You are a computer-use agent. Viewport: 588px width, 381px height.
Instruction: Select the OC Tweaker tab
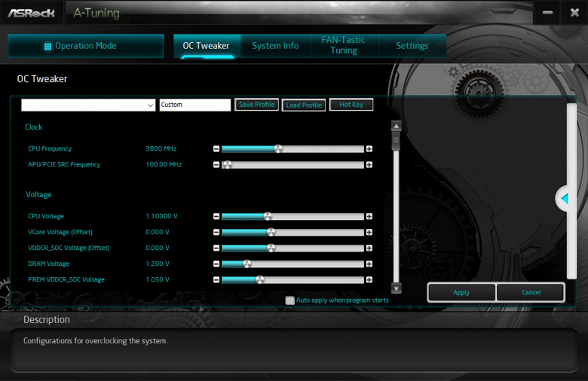(x=207, y=46)
